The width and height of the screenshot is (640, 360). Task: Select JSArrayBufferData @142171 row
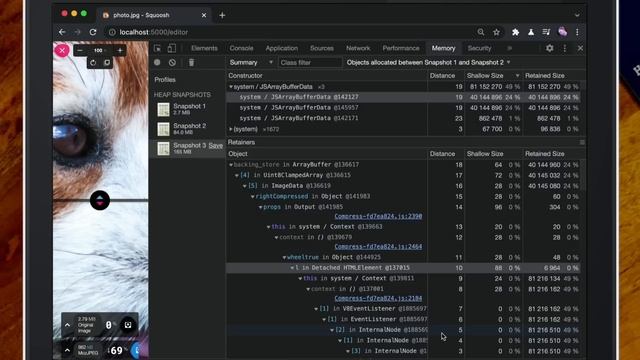pyautogui.click(x=403, y=118)
